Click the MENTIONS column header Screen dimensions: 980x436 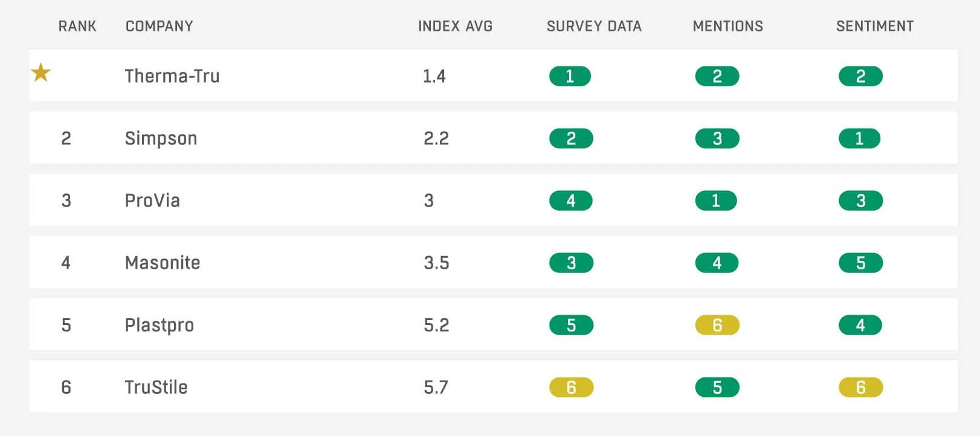tap(728, 26)
